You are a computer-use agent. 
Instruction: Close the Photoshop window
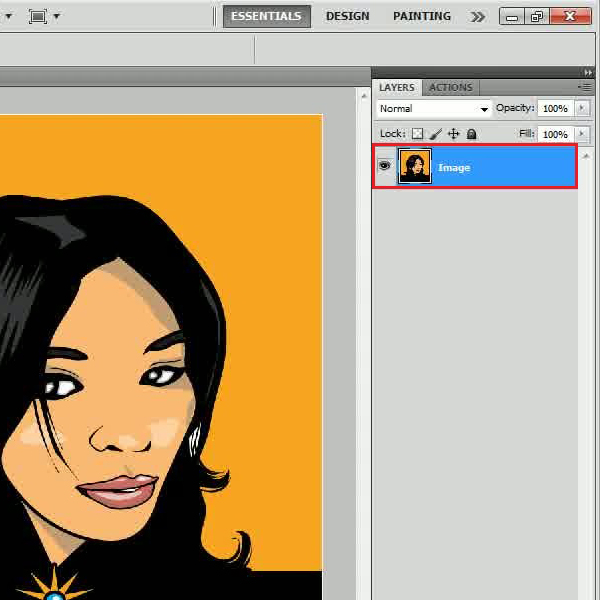(x=570, y=16)
